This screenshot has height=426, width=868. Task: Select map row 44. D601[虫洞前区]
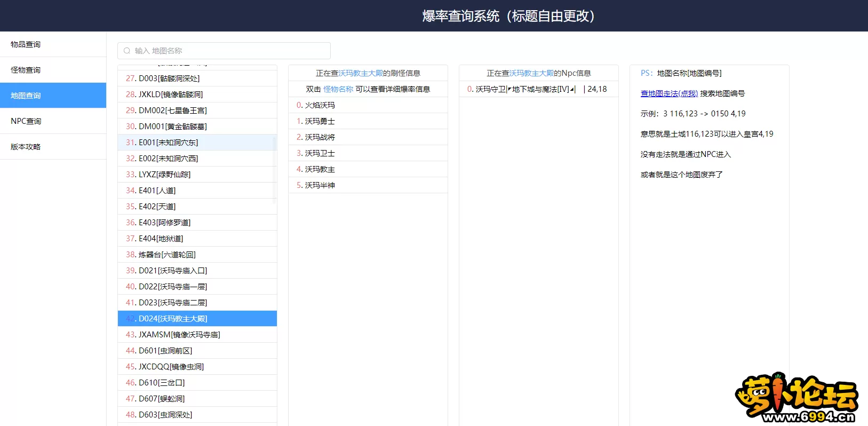coord(197,351)
